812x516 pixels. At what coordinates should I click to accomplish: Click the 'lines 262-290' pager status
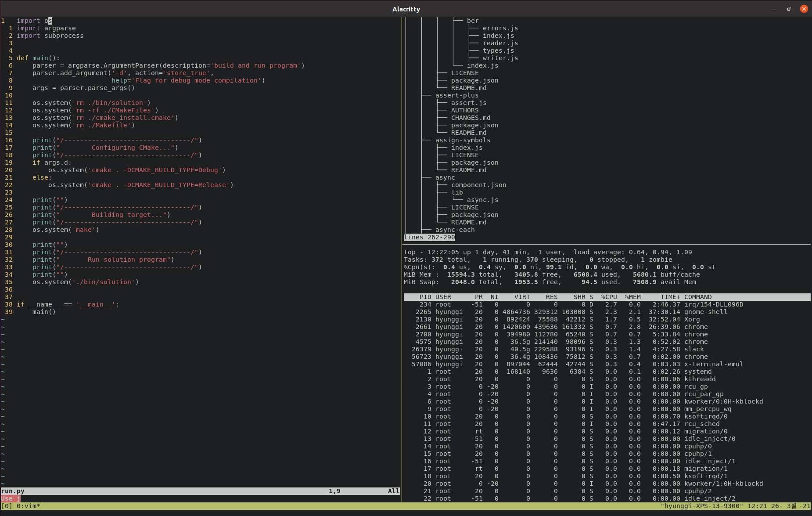pyautogui.click(x=429, y=237)
